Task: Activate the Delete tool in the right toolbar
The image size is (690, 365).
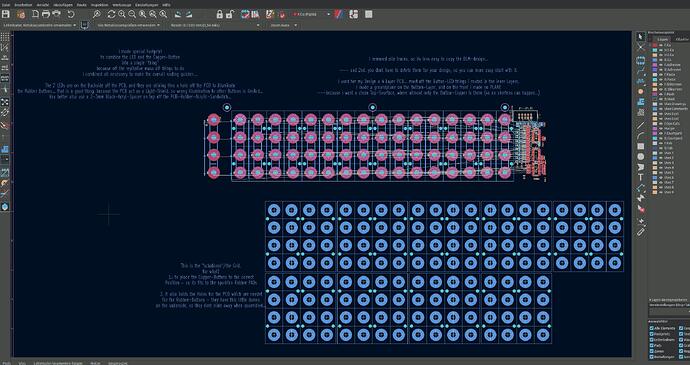Action: (x=641, y=208)
